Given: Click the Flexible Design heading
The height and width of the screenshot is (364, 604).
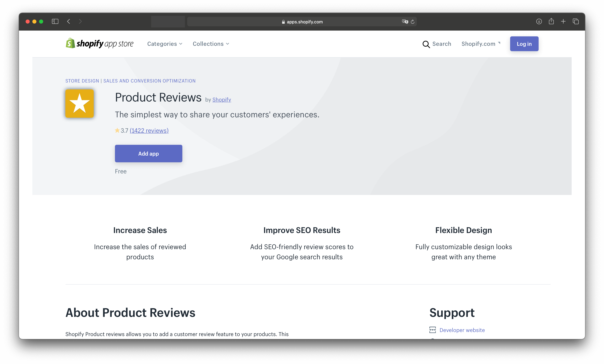Looking at the screenshot, I should click(x=464, y=230).
